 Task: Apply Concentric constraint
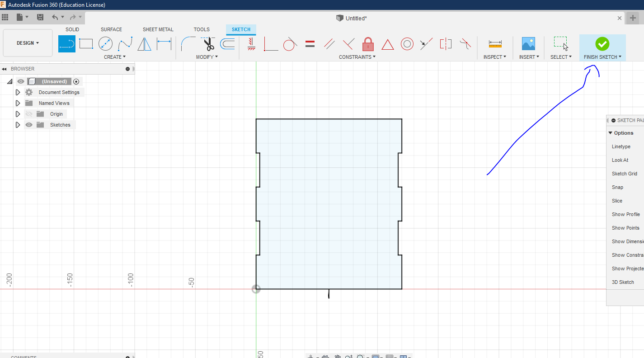pos(407,44)
